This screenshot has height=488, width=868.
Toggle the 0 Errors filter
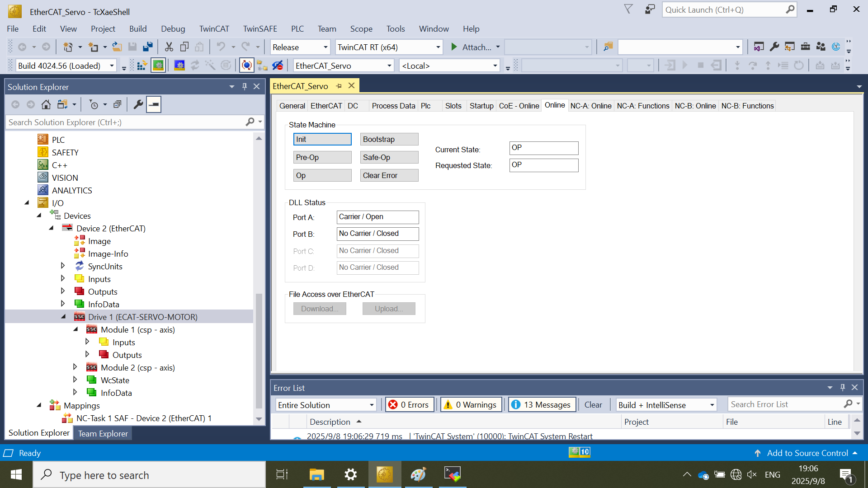click(x=410, y=405)
